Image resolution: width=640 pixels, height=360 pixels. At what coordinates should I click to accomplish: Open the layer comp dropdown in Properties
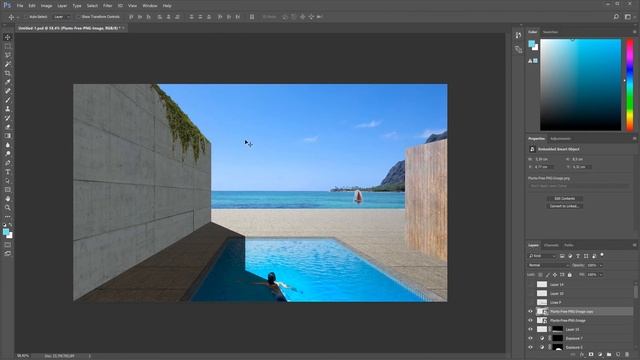(x=578, y=186)
